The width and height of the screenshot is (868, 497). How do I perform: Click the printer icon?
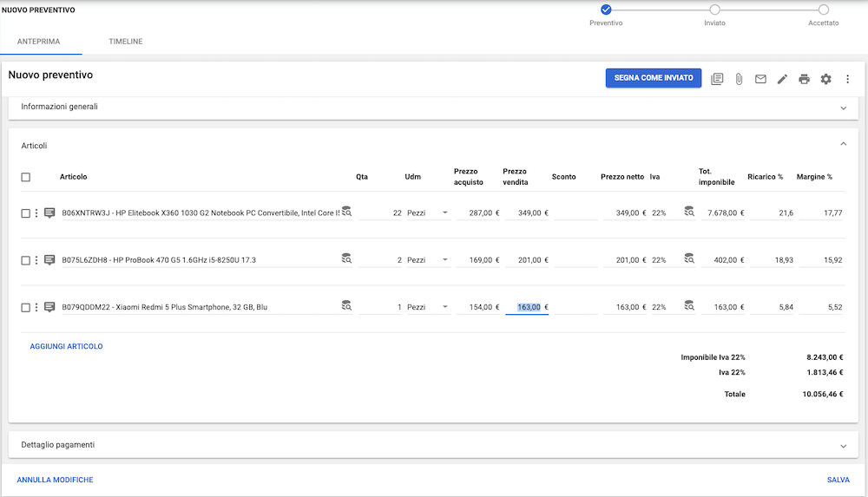click(x=804, y=79)
